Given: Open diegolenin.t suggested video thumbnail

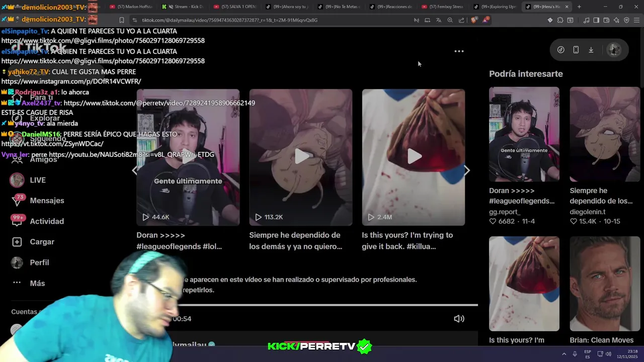Looking at the screenshot, I should coord(605,134).
